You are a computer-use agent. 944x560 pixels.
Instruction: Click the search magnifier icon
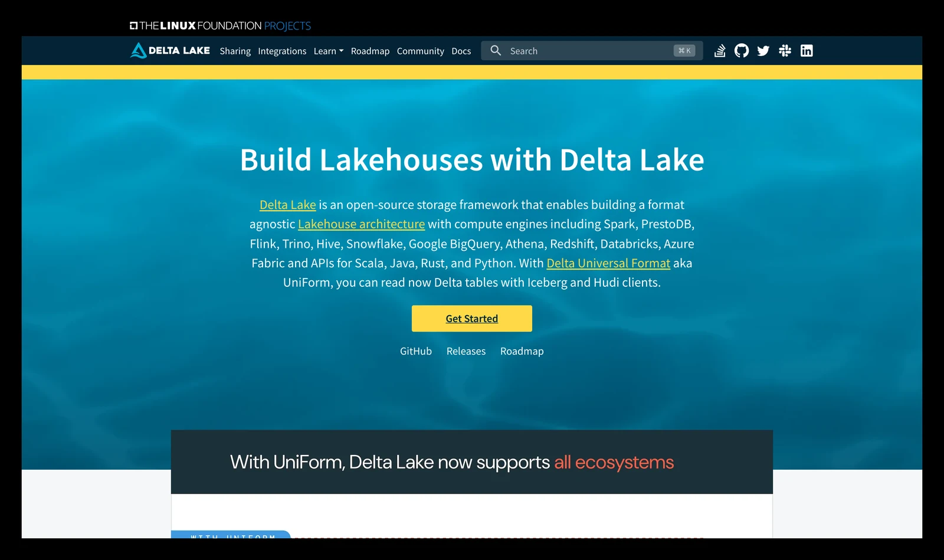point(496,51)
